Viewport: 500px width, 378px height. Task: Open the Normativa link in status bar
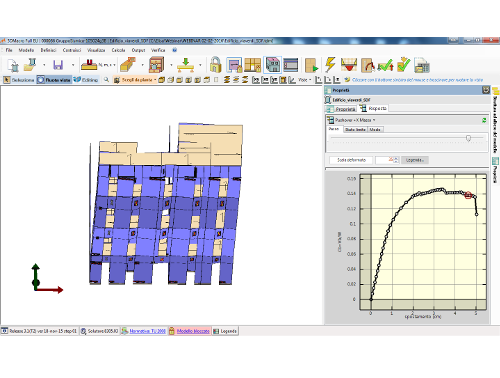(x=147, y=331)
